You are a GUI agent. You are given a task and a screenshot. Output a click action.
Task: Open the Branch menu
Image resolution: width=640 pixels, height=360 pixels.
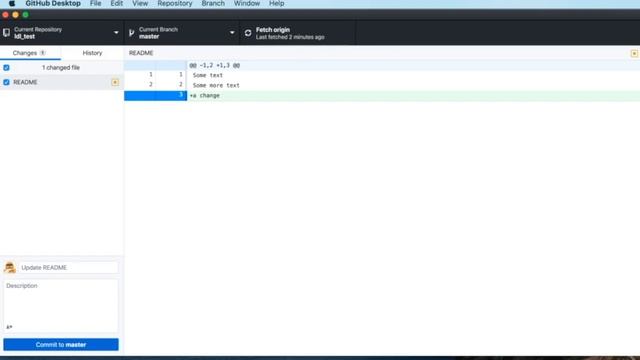pos(213,4)
